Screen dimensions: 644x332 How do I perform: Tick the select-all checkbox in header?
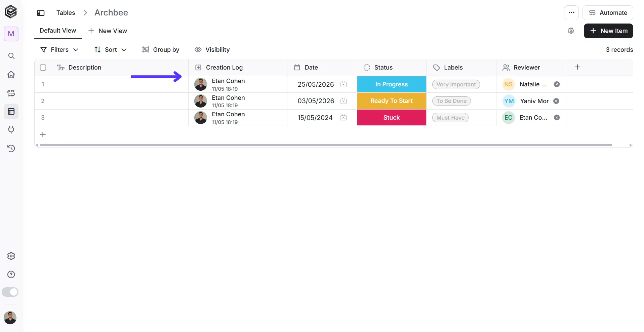point(43,68)
